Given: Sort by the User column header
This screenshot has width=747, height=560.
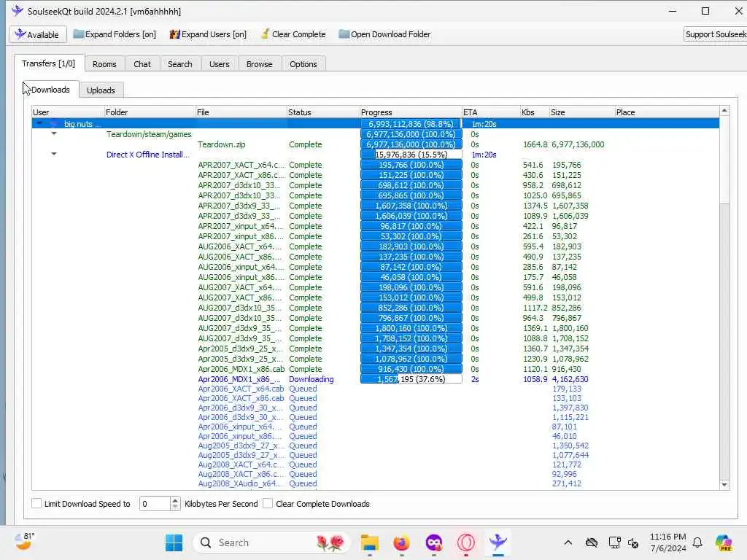Looking at the screenshot, I should click(68, 112).
